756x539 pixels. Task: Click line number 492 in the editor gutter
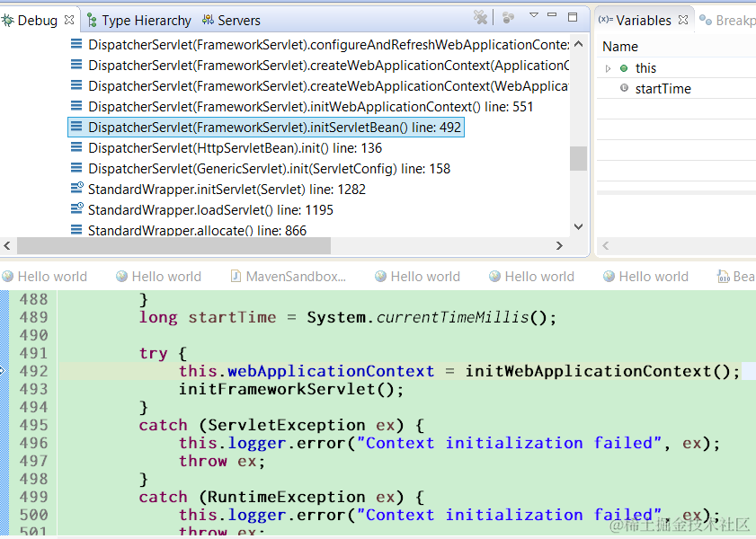33,371
